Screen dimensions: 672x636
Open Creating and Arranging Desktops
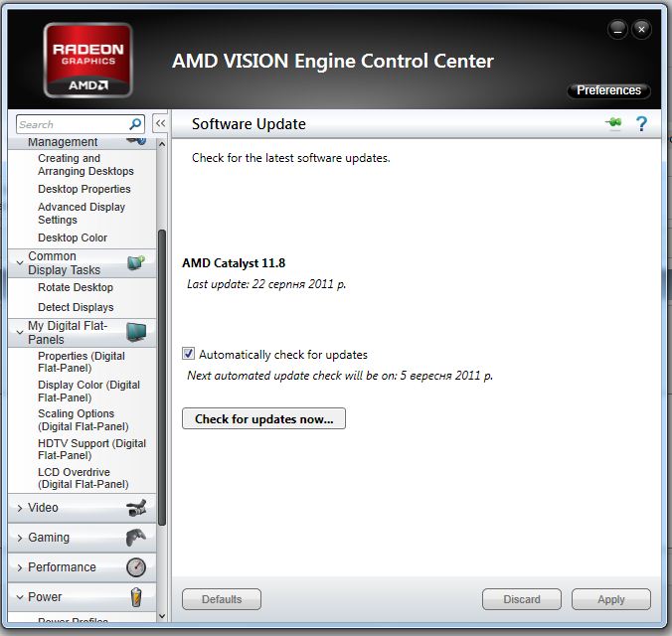(x=85, y=165)
